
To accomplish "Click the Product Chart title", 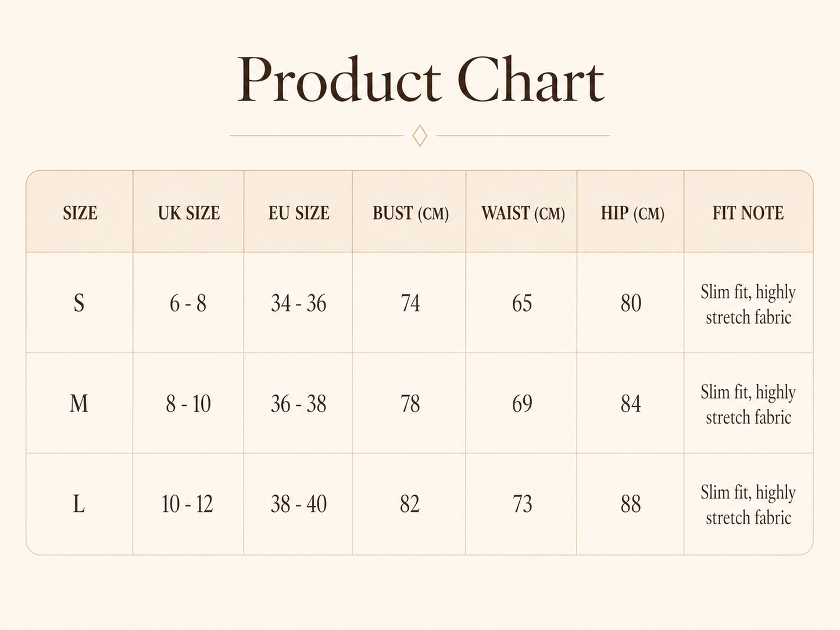I will coord(420,80).
